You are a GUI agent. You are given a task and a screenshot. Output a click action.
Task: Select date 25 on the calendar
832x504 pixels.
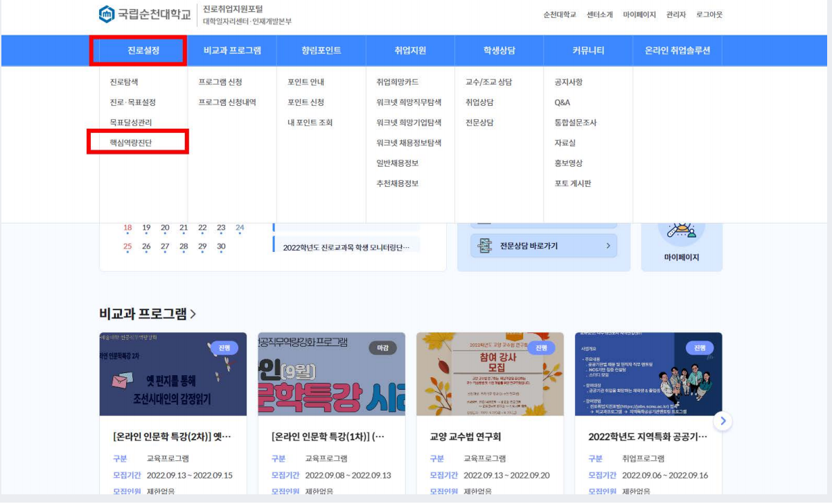click(127, 246)
